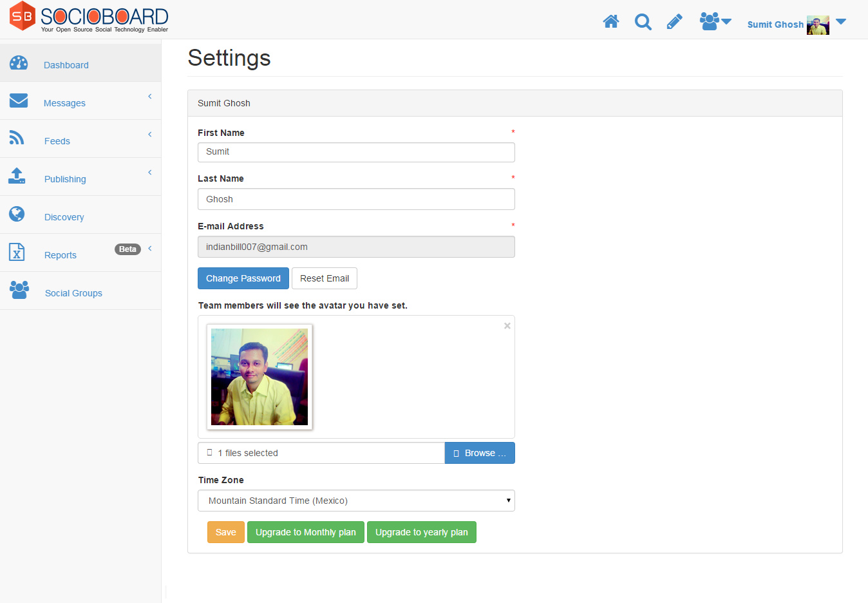This screenshot has height=603, width=868.
Task: Expand the Publishing chevron
Action: coord(150,173)
